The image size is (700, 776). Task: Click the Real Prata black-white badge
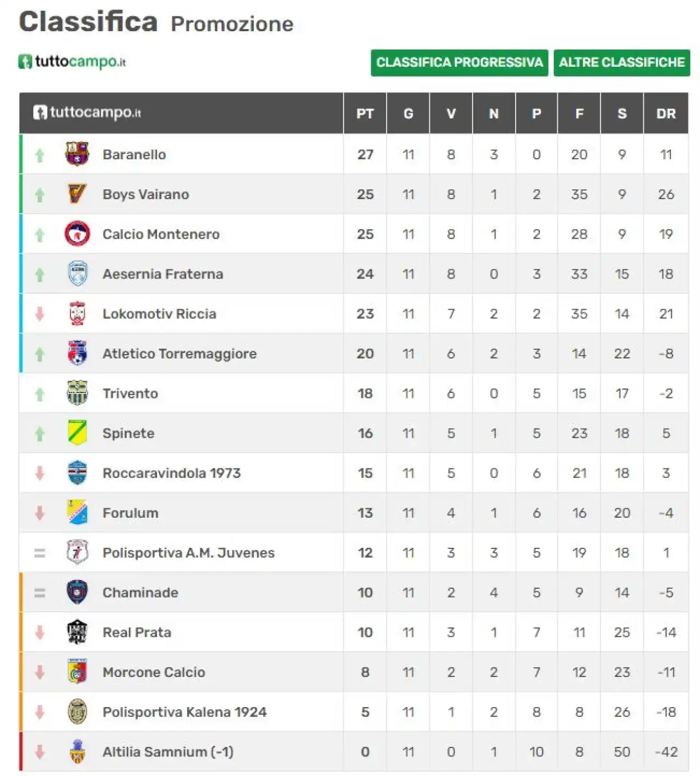click(77, 632)
